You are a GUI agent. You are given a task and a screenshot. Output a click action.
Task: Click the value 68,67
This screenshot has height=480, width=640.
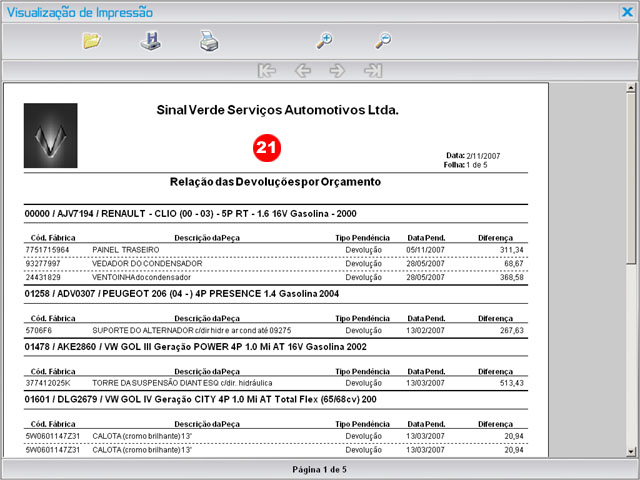point(514,264)
